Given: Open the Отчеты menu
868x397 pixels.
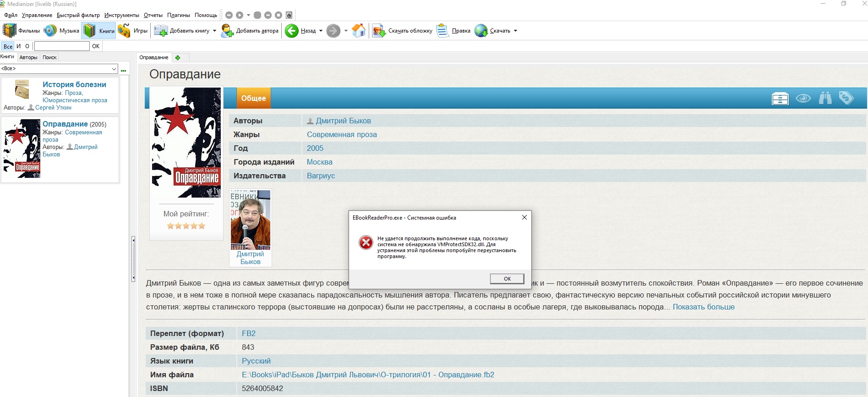Looking at the screenshot, I should click(153, 15).
